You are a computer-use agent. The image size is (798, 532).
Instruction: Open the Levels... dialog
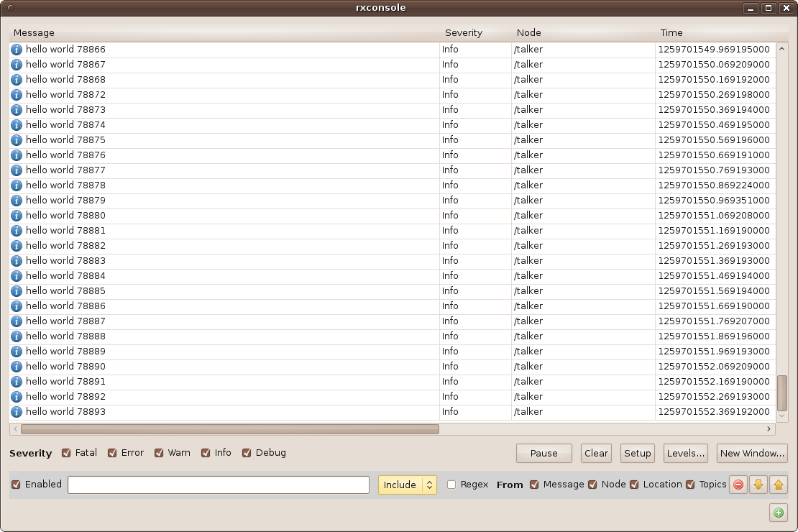686,453
